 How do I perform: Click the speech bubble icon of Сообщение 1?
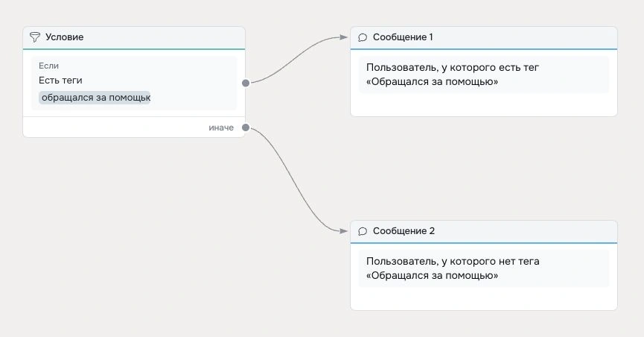point(363,37)
